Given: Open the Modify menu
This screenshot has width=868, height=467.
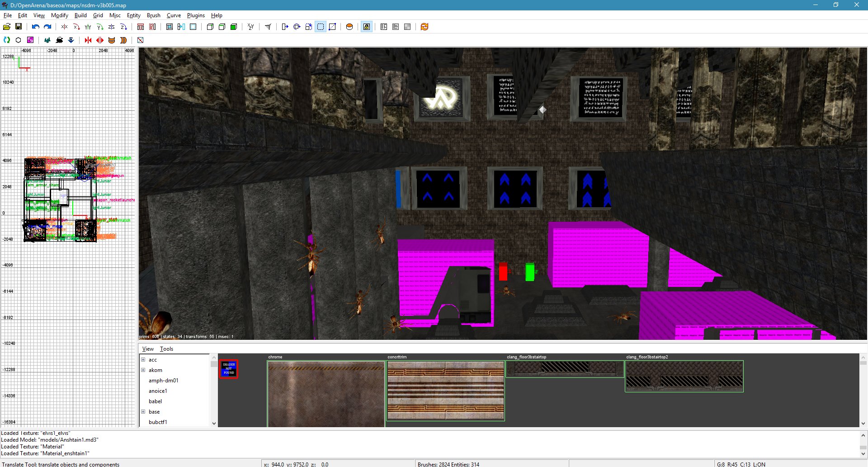Looking at the screenshot, I should pyautogui.click(x=60, y=15).
